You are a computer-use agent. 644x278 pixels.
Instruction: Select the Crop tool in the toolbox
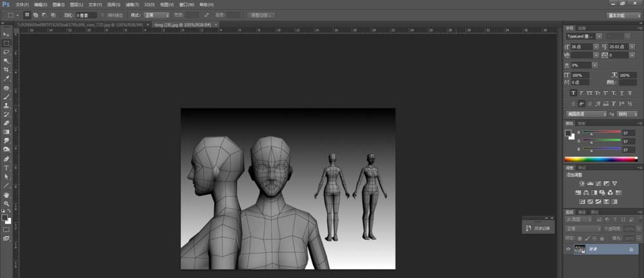pos(6,70)
